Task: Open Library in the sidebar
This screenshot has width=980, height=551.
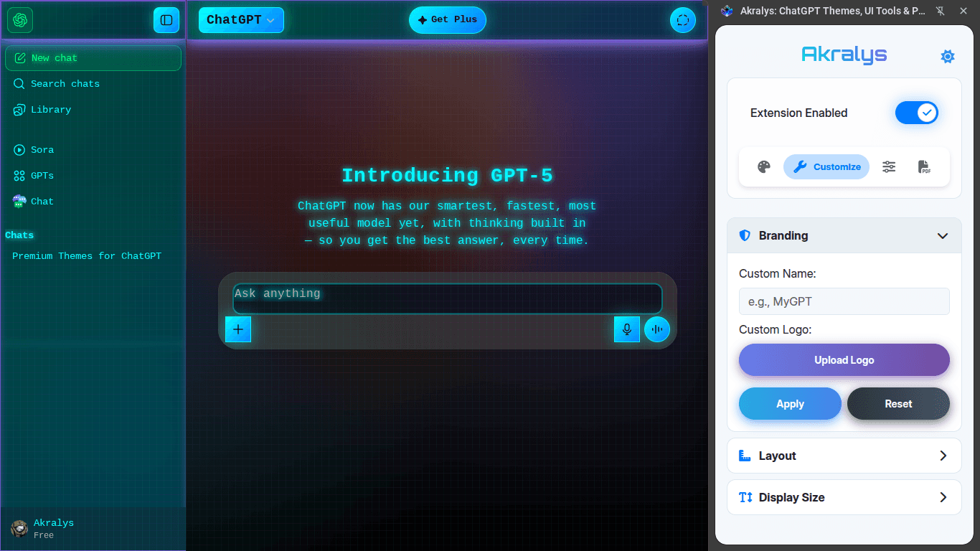Action: 49,109
